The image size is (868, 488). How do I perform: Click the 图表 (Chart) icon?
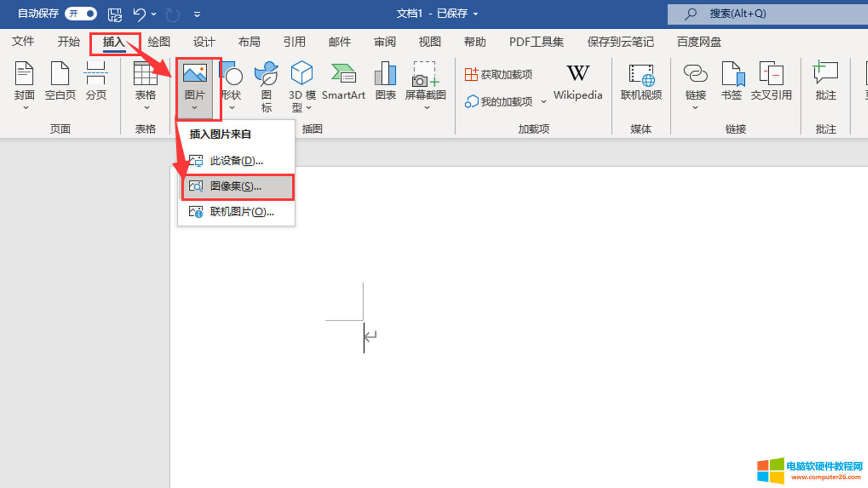click(x=386, y=74)
